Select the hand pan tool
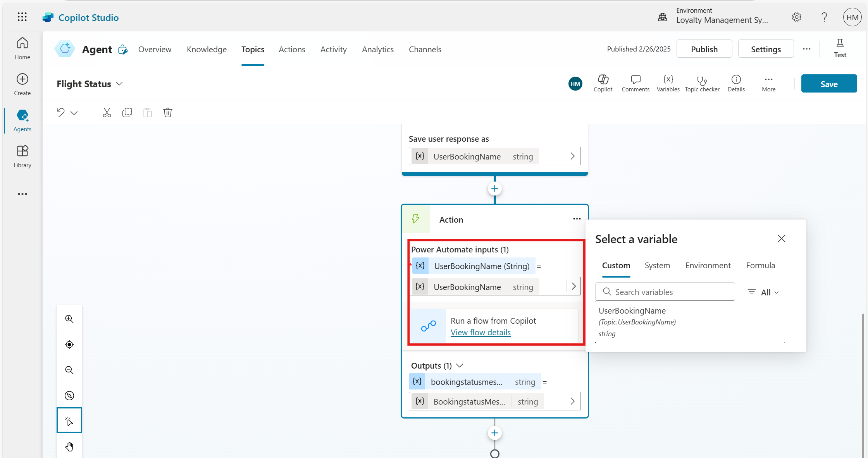Image resolution: width=868 pixels, height=458 pixels. (69, 447)
